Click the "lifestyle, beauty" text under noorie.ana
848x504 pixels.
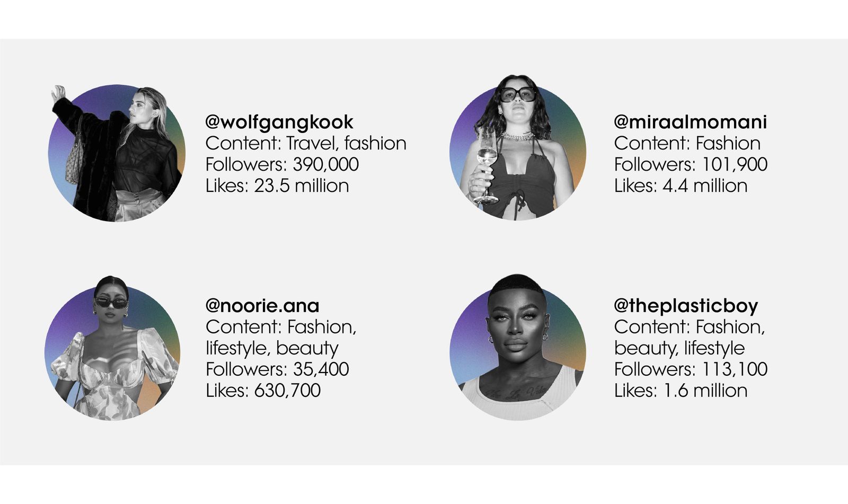point(272,348)
